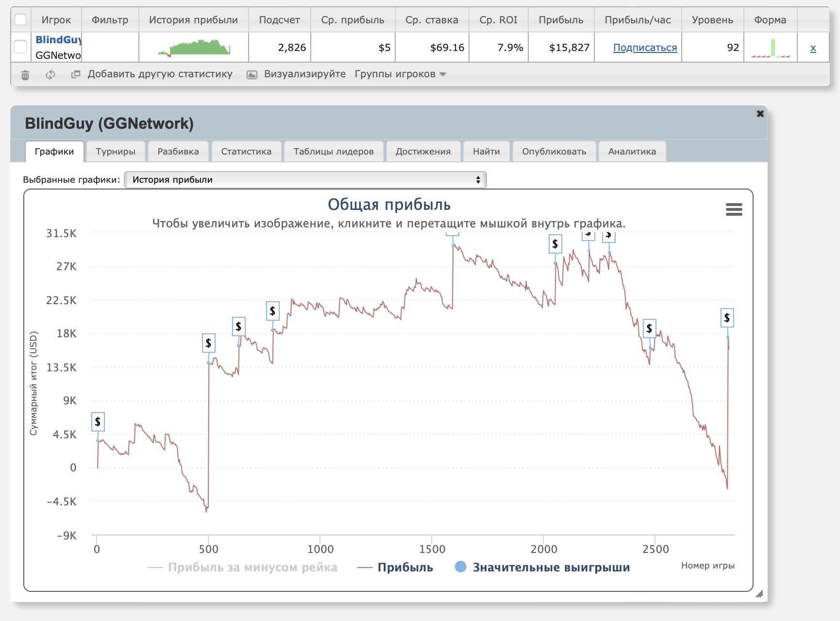Remove the row using the x link
Image resolution: width=840 pixels, height=621 pixels.
pos(813,48)
